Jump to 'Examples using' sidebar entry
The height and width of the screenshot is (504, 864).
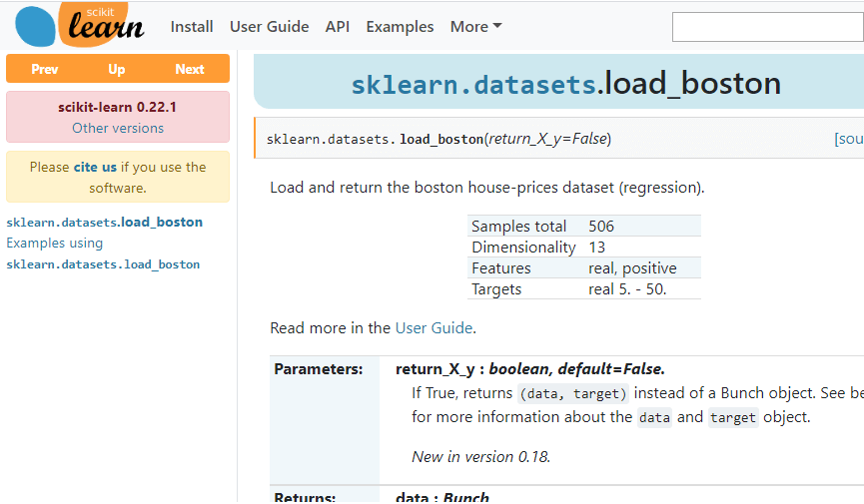click(x=55, y=243)
